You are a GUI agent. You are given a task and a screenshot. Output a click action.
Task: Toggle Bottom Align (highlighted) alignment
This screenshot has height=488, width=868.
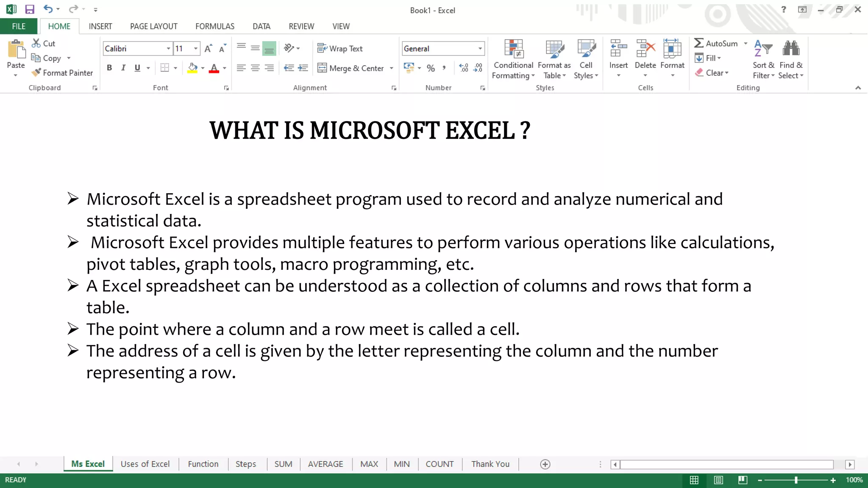pos(269,48)
